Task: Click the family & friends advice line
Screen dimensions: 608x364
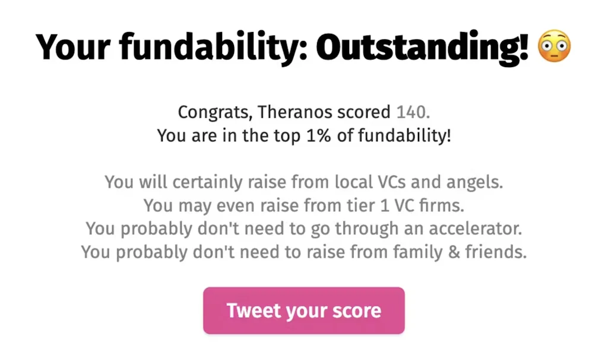Action: coord(304,252)
